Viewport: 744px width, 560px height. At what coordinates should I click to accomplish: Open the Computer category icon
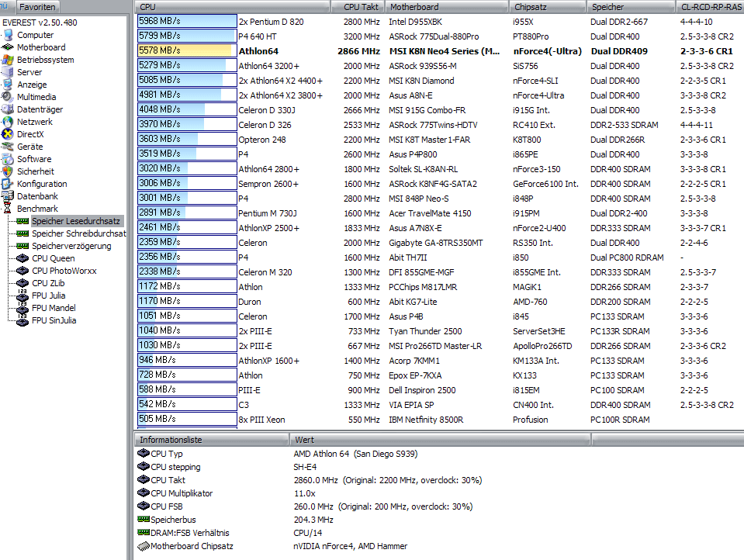(8, 35)
